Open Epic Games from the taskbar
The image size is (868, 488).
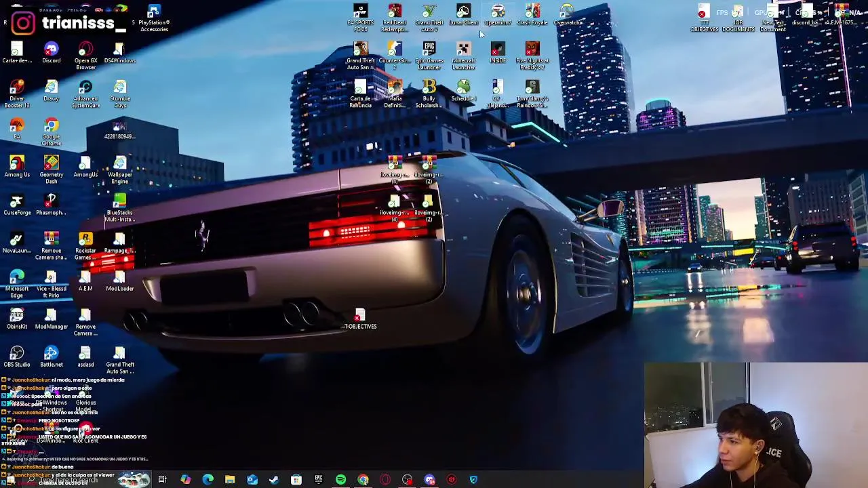point(319,480)
